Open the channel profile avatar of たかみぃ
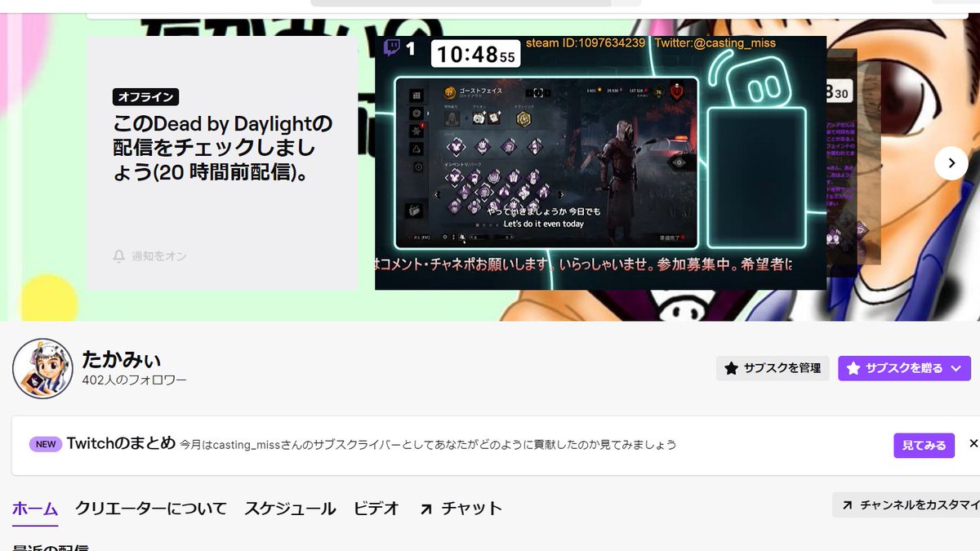The image size is (980, 551). tap(43, 368)
